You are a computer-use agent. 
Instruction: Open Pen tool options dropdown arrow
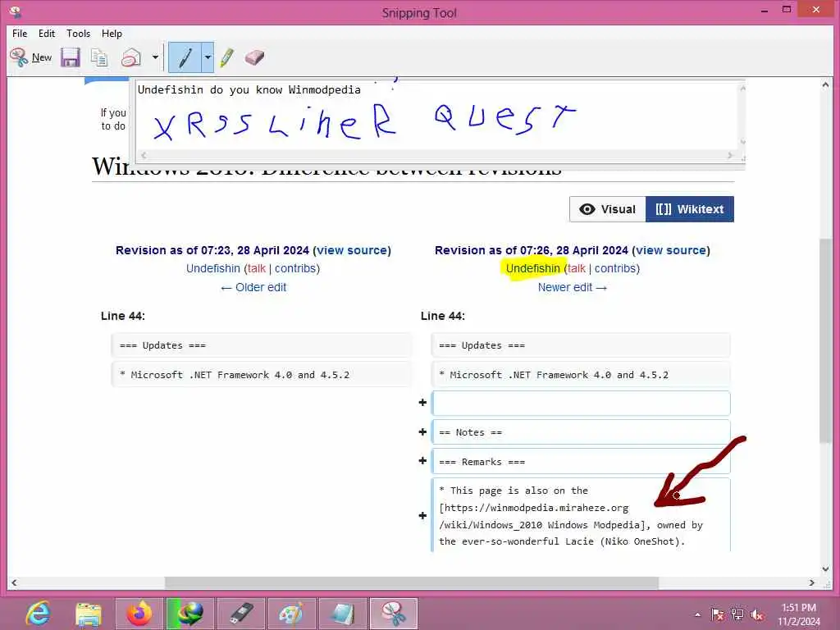point(208,57)
